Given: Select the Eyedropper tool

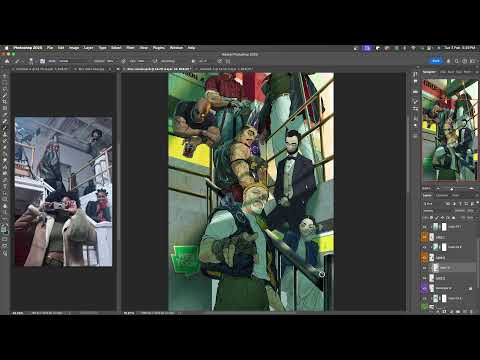Looking at the screenshot, I should tap(5, 115).
